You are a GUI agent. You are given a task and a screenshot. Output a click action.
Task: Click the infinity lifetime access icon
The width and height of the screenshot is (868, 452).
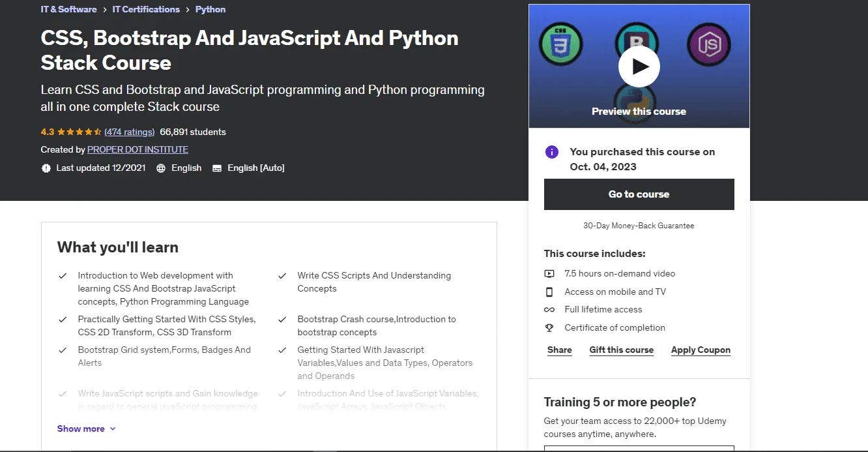[x=549, y=310]
